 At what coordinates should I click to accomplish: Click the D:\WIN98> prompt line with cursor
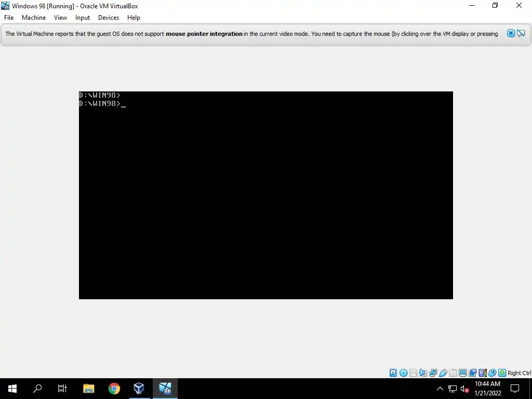(x=102, y=103)
